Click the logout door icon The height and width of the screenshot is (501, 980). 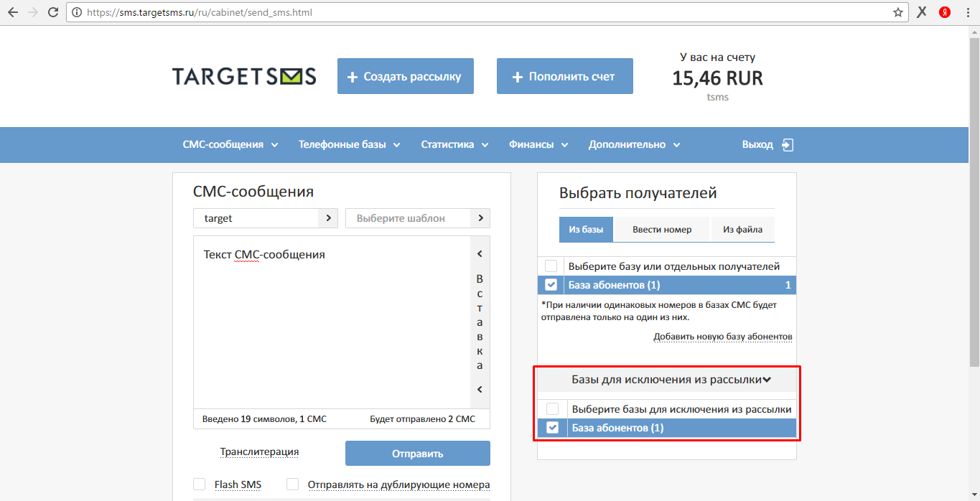(x=788, y=144)
